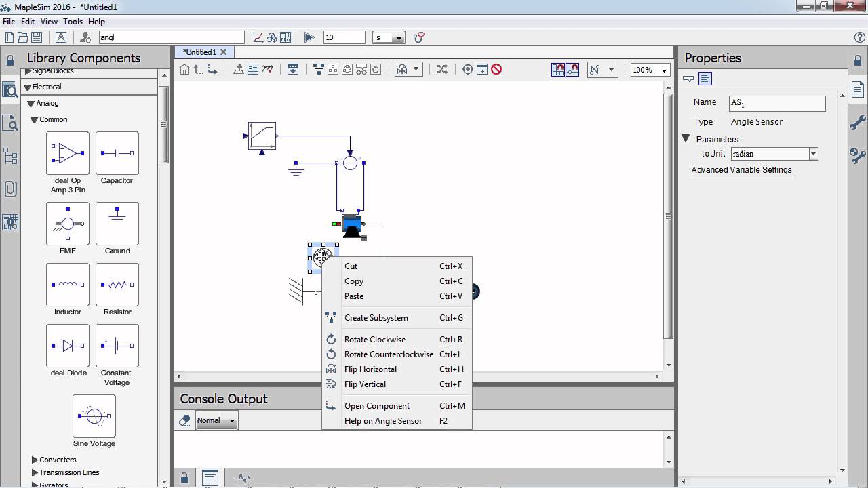Open the connection routing style dropdown

coord(602,69)
